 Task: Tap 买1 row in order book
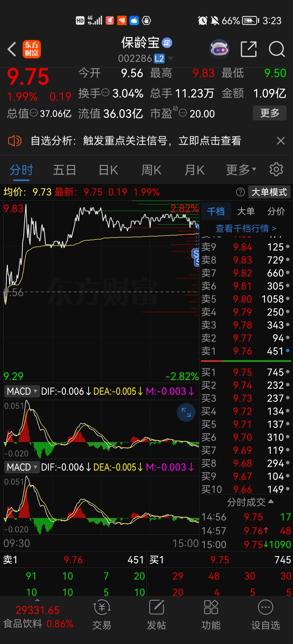click(246, 372)
